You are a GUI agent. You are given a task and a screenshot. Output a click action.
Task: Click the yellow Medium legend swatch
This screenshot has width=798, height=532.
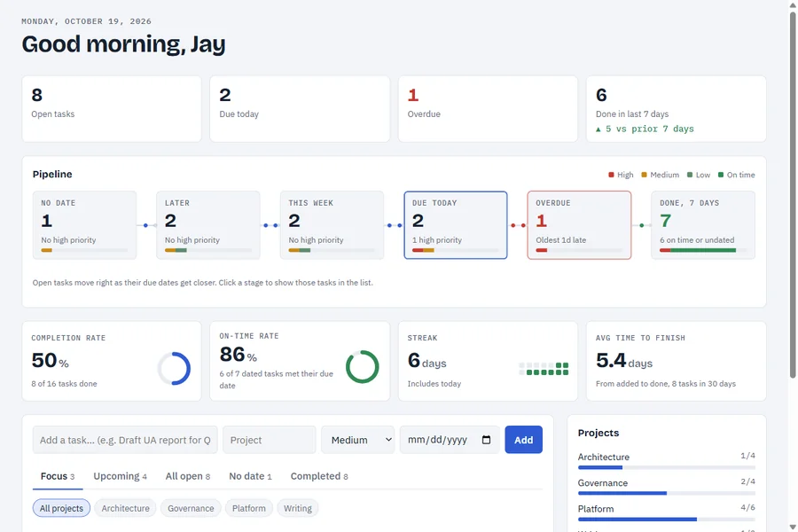coord(644,175)
